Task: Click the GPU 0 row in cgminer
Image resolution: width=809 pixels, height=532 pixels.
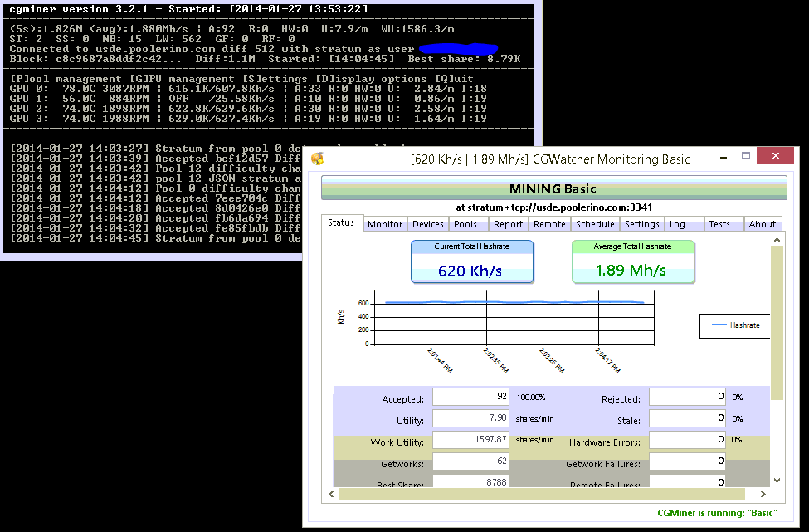Action: tap(248, 89)
